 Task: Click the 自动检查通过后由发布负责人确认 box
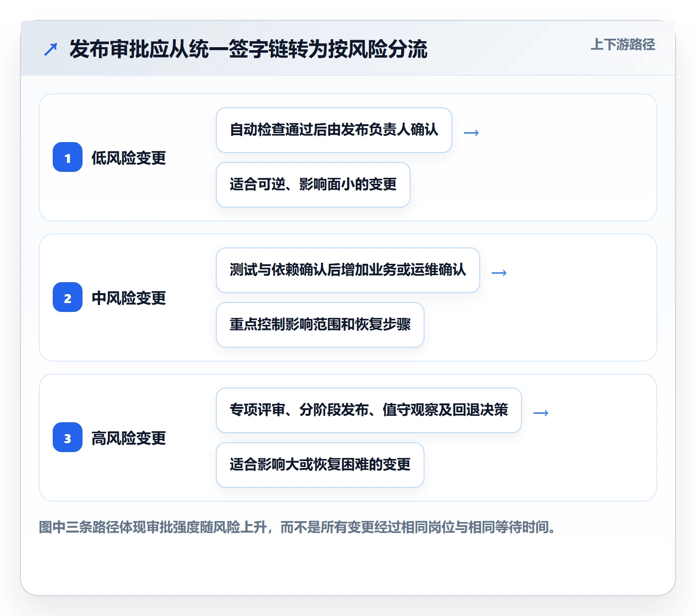pos(334,130)
